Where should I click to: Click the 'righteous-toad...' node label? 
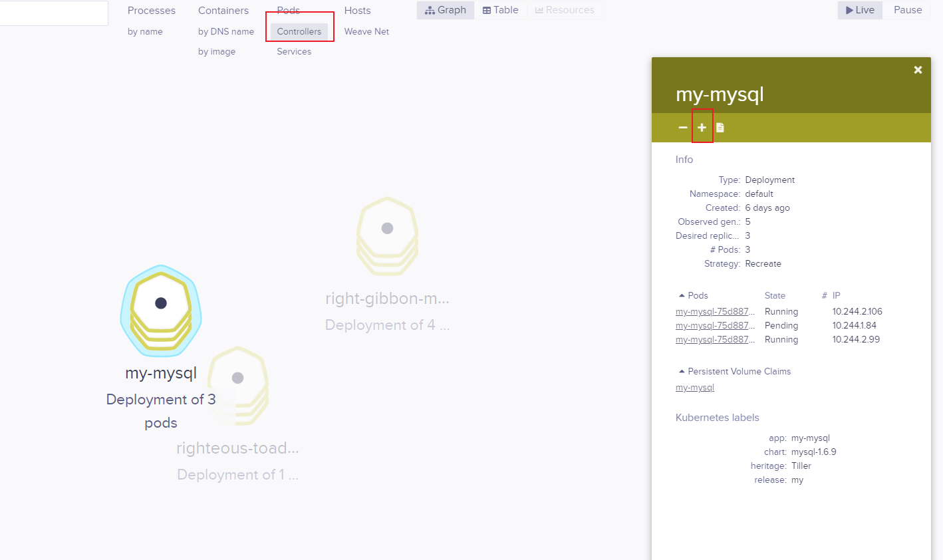tap(238, 448)
